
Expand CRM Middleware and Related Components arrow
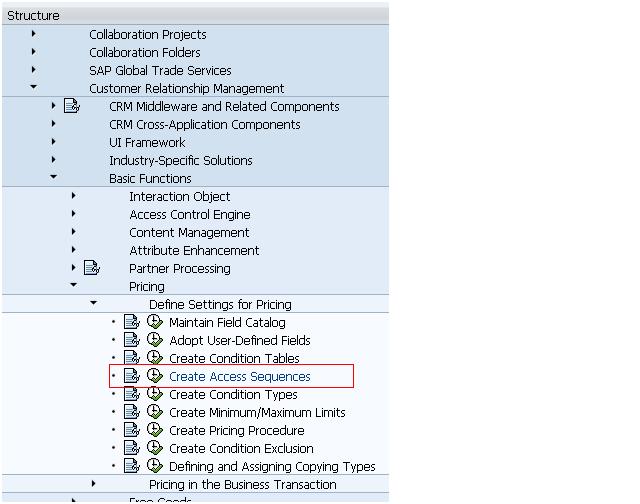53,106
